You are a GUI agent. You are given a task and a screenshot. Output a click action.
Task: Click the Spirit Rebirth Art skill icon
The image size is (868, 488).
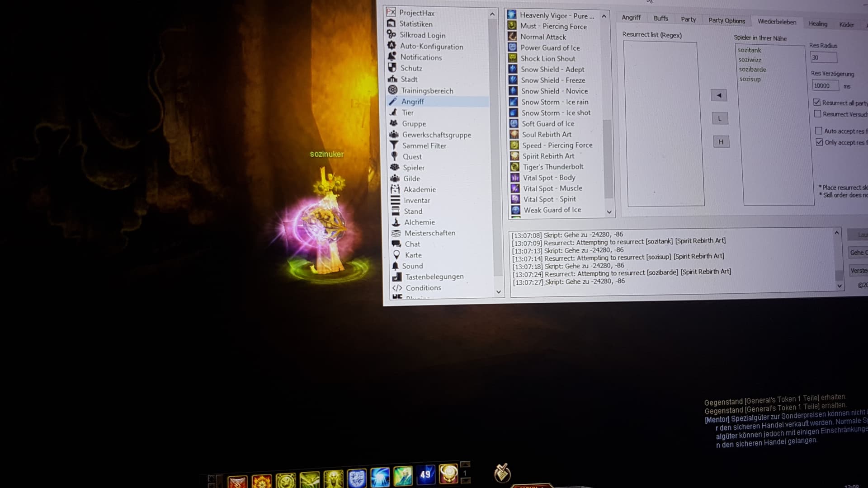pyautogui.click(x=514, y=156)
